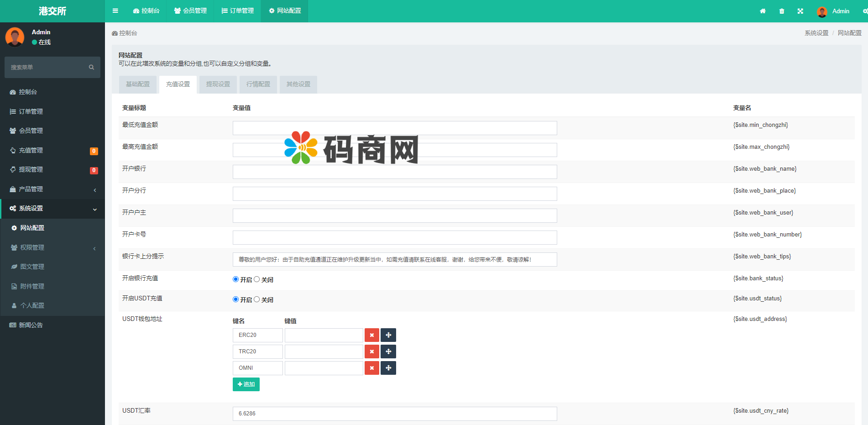868x425 pixels.
Task: Select 开启 for 开启USDT充值
Action: coord(235,299)
